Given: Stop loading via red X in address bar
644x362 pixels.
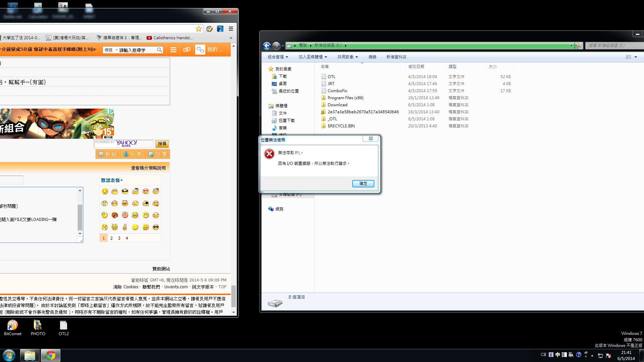Looking at the screenshot, I should click(x=579, y=46).
